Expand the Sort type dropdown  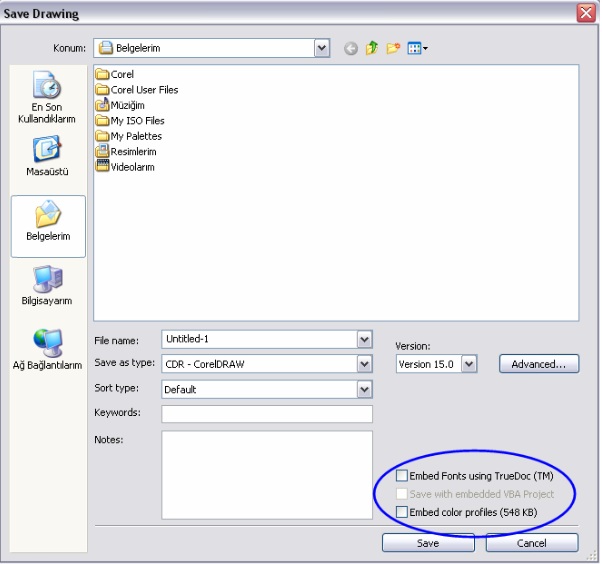[x=364, y=390]
